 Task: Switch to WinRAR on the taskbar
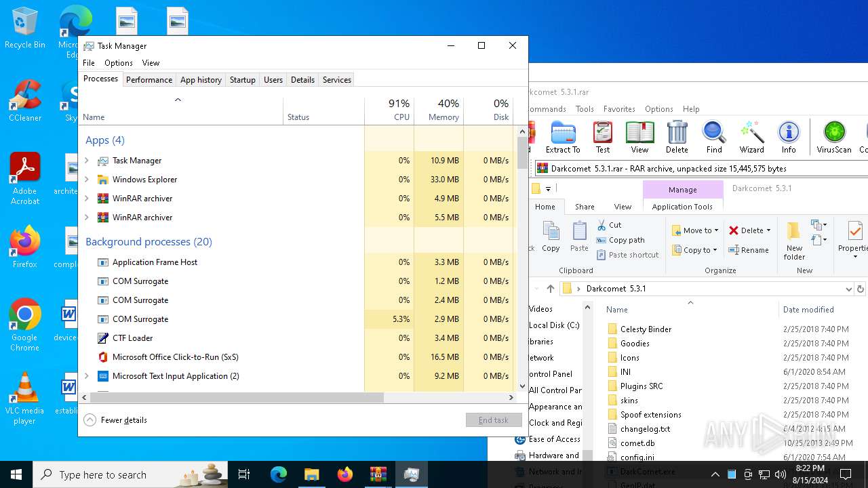378,474
